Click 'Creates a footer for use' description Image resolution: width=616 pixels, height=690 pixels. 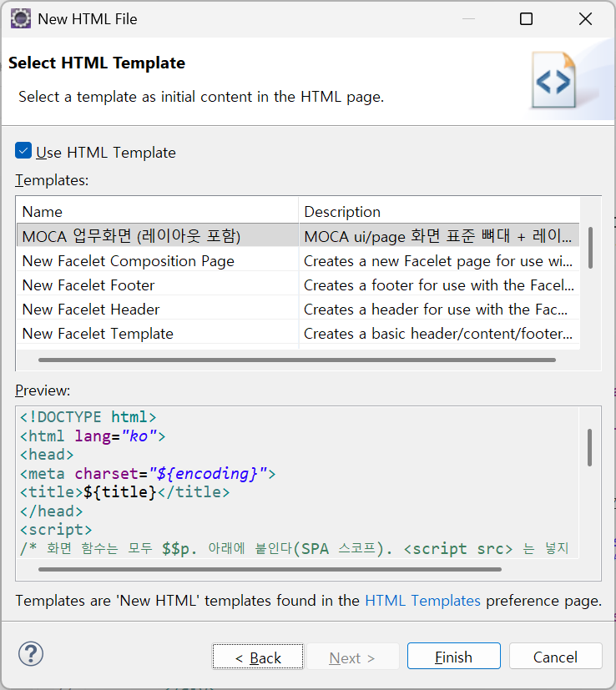click(439, 285)
